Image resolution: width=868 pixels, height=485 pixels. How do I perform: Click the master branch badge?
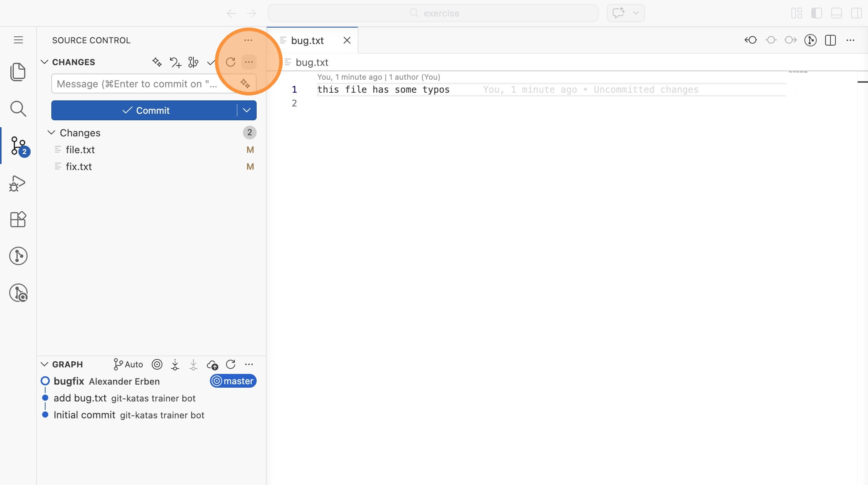(233, 381)
